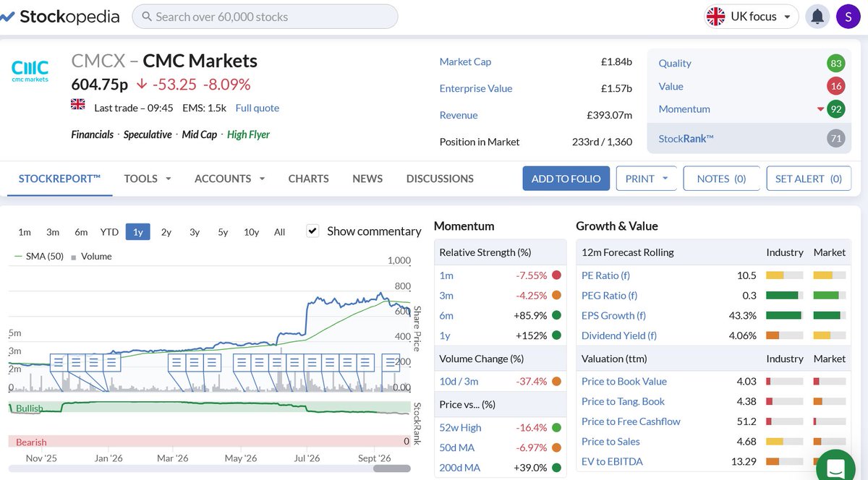Click the 1y relative strength green dot
This screenshot has width=868, height=480.
(x=556, y=335)
